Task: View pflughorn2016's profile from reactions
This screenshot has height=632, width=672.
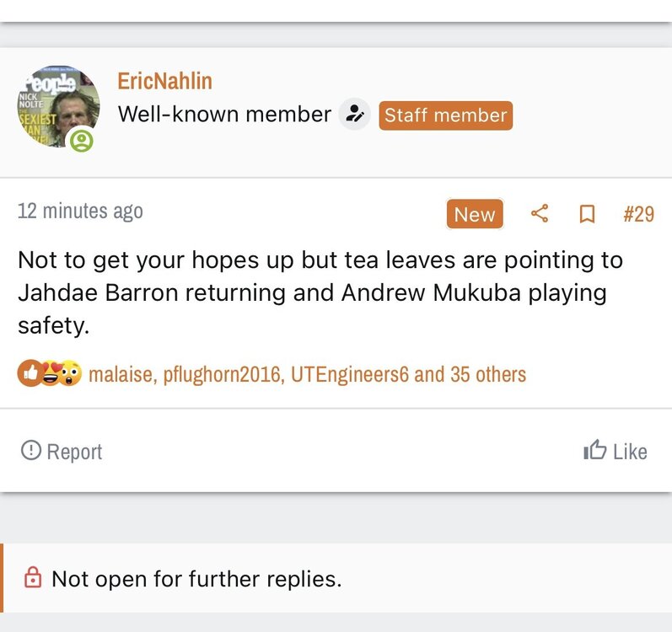Action: 221,374
